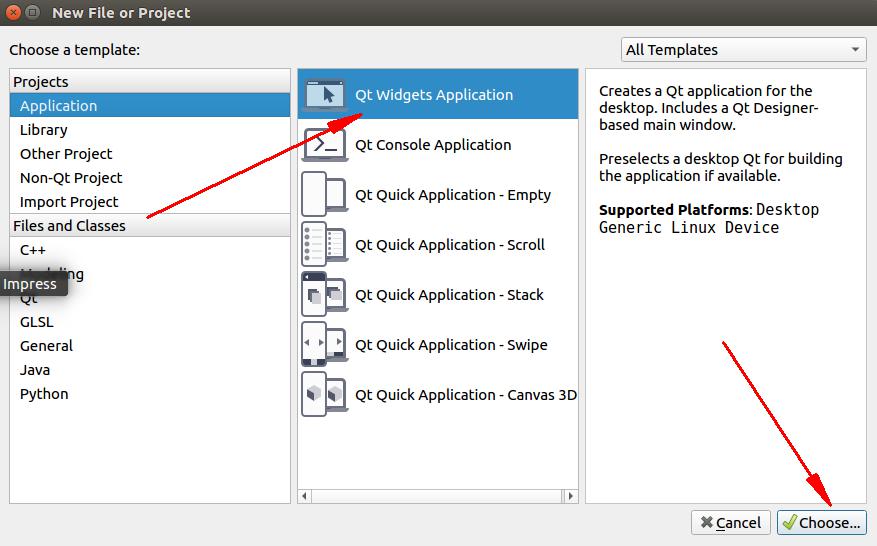Select the Non-Qt Project category
877x546 pixels.
[x=150, y=177]
